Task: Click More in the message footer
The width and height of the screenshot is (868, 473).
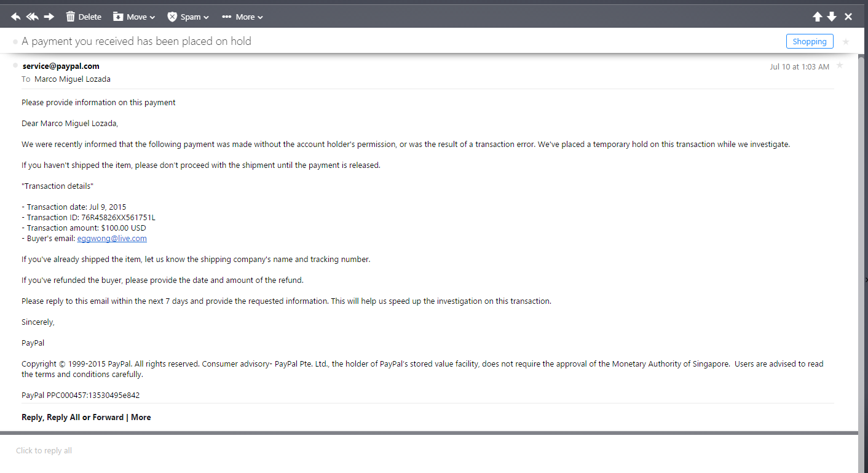Action: pyautogui.click(x=141, y=417)
